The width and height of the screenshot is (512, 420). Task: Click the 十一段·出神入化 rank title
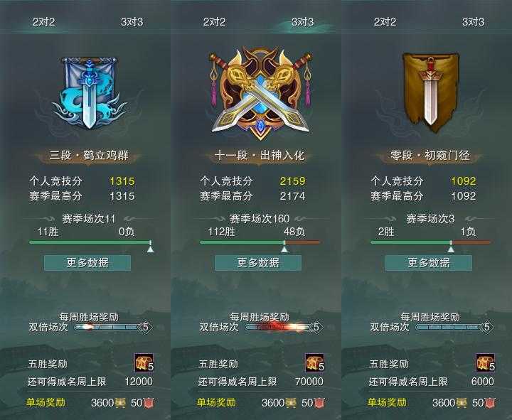(x=260, y=156)
